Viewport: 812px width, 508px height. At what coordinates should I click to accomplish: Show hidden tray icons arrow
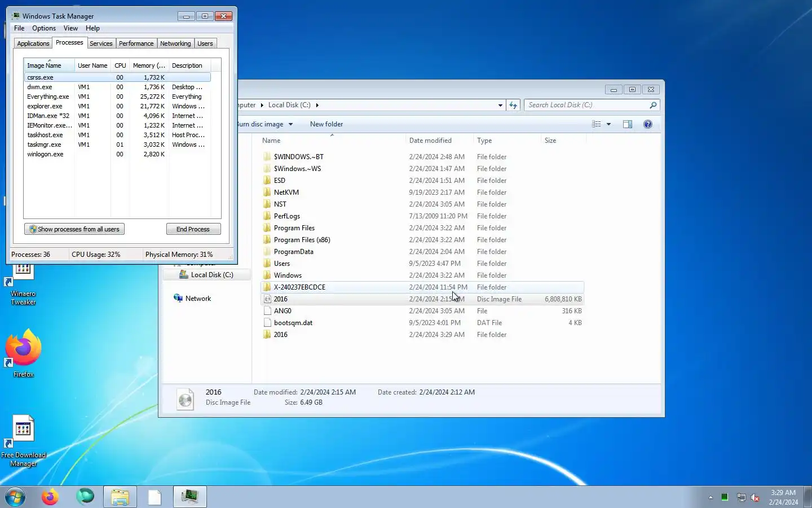click(x=710, y=497)
